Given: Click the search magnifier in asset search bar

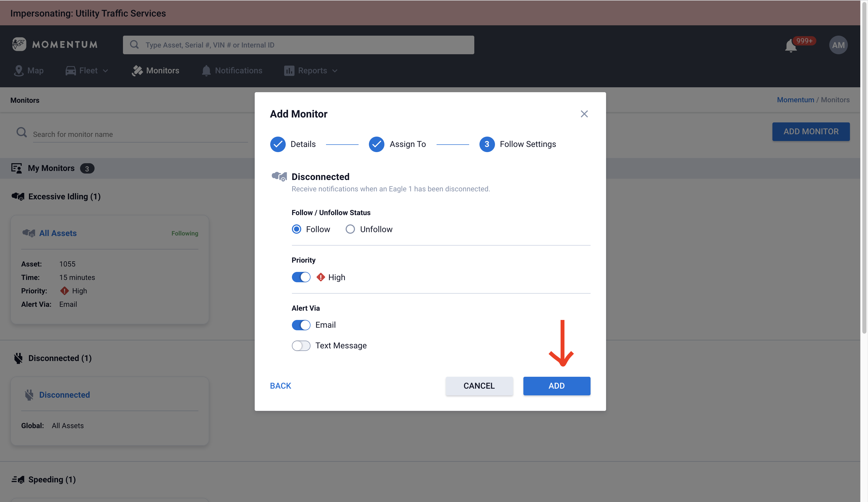Looking at the screenshot, I should pyautogui.click(x=134, y=45).
